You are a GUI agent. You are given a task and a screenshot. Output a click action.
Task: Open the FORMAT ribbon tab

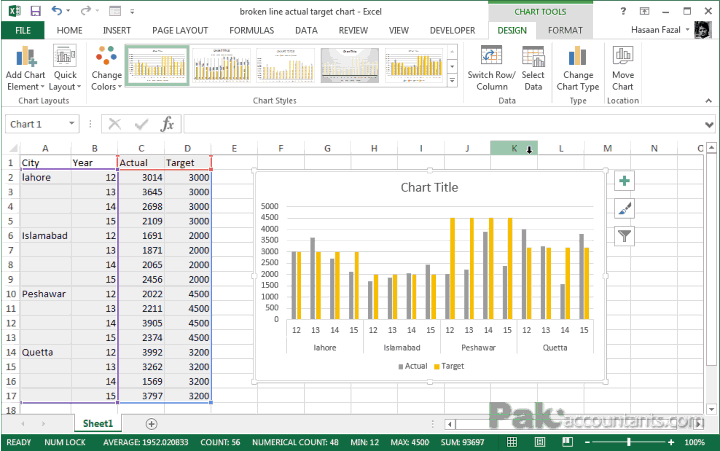(x=565, y=30)
